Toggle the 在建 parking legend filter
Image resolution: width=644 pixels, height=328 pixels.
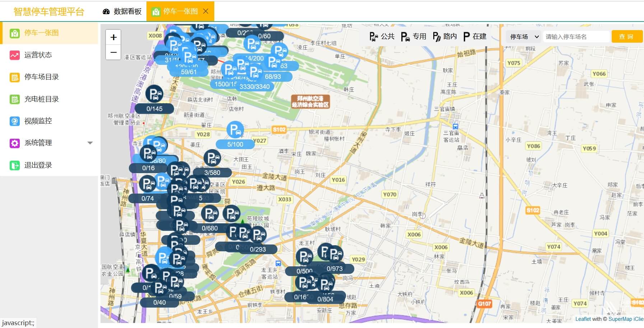tap(475, 37)
